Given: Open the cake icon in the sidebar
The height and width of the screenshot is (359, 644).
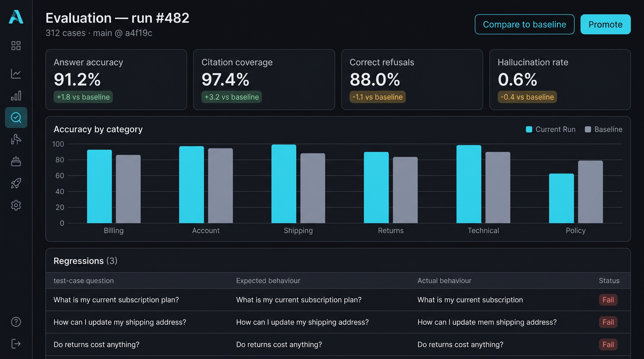Looking at the screenshot, I should (x=16, y=161).
